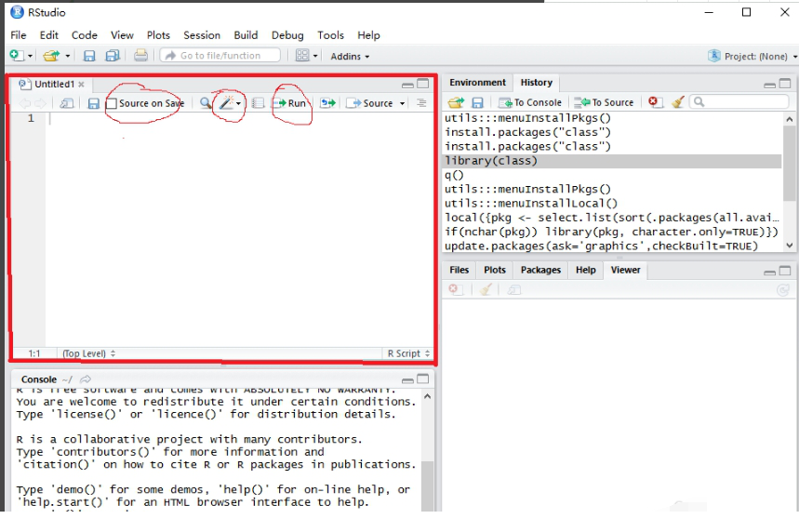This screenshot has width=799, height=532.
Task: Open the Session menu
Action: (x=202, y=35)
